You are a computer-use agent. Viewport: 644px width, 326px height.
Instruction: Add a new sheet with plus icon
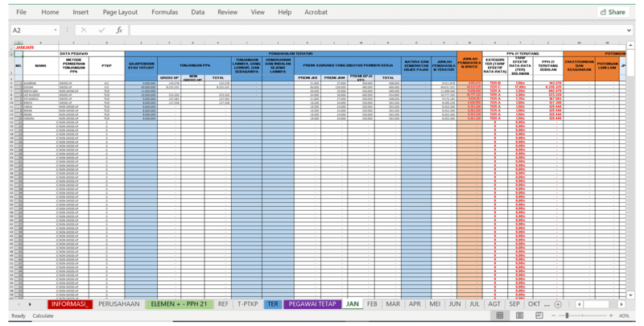pos(558,304)
